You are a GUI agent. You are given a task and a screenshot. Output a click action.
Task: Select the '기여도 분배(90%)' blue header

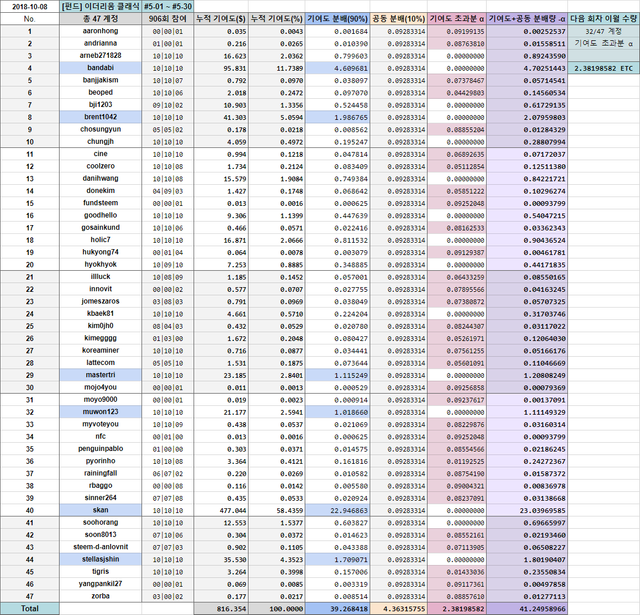pyautogui.click(x=338, y=19)
